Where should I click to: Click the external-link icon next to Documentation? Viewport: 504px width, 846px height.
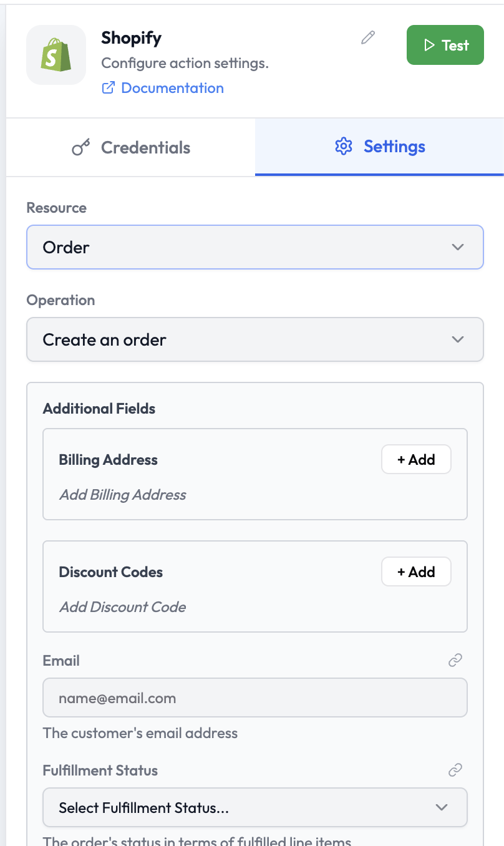108,88
